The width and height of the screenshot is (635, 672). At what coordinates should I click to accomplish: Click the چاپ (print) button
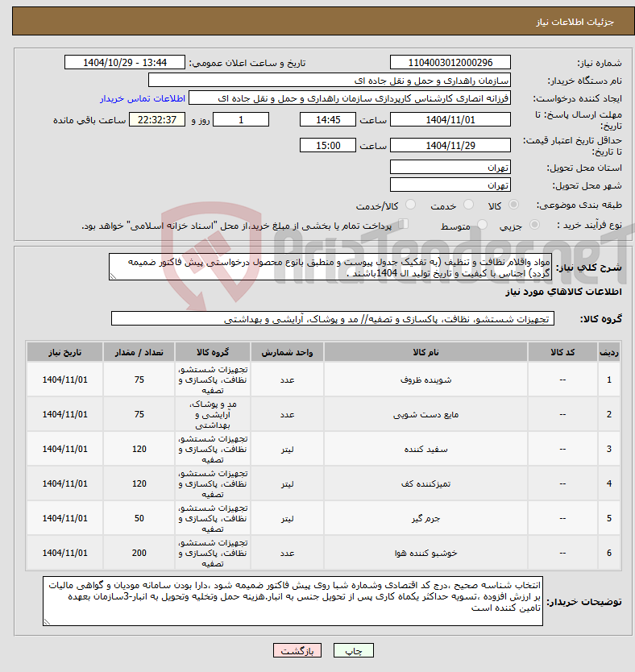coord(354,650)
